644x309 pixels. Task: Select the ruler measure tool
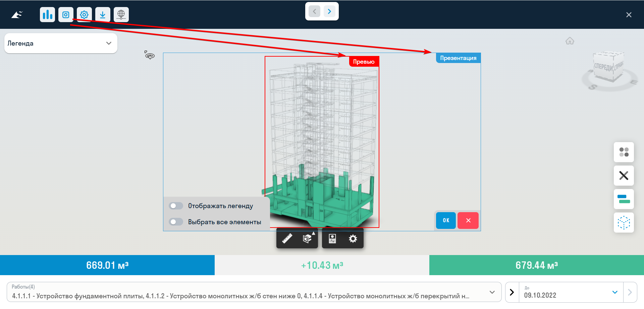click(287, 239)
